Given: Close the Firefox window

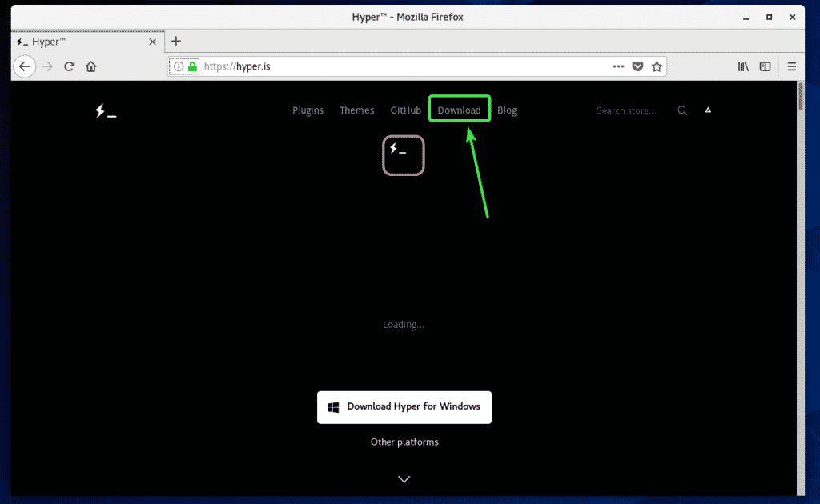Looking at the screenshot, I should coord(792,18).
